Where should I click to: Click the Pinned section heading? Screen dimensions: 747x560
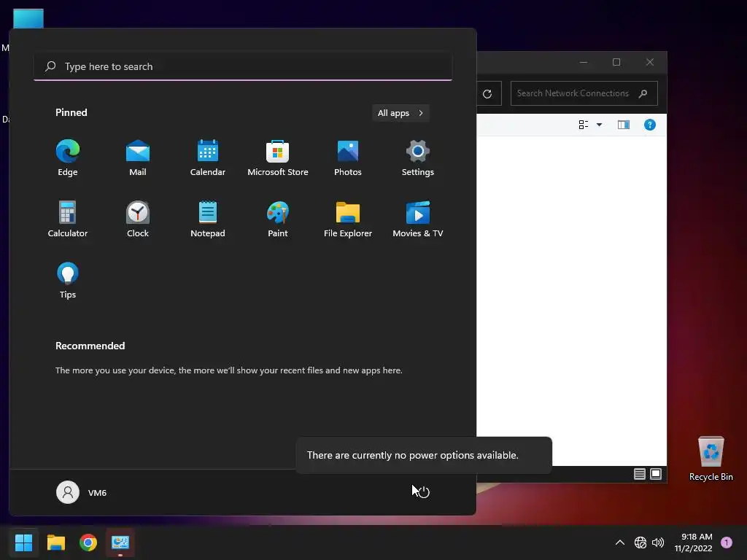tap(71, 112)
